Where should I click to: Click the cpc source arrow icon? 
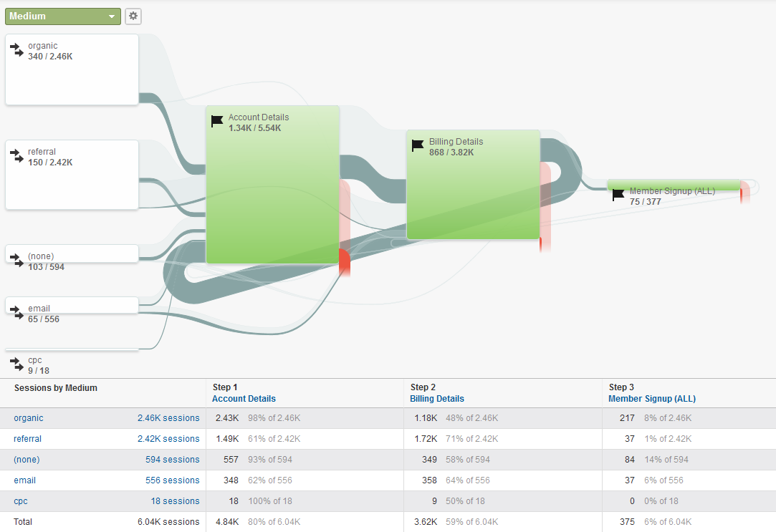click(16, 364)
